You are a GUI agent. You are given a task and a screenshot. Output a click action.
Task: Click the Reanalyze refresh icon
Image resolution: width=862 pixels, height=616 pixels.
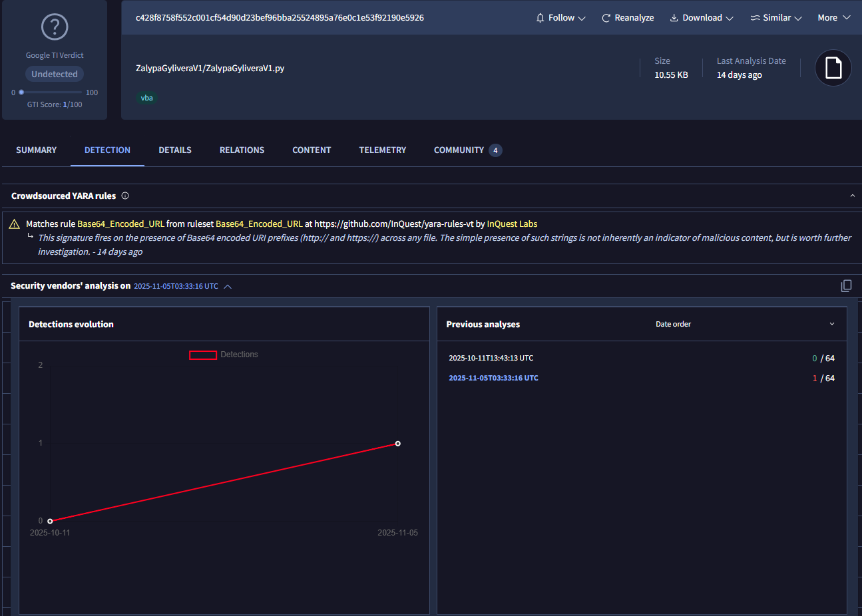pyautogui.click(x=606, y=18)
